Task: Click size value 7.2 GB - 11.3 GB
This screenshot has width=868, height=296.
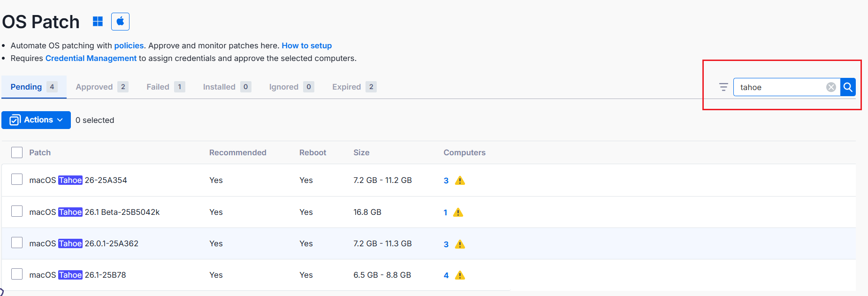Action: pyautogui.click(x=382, y=243)
